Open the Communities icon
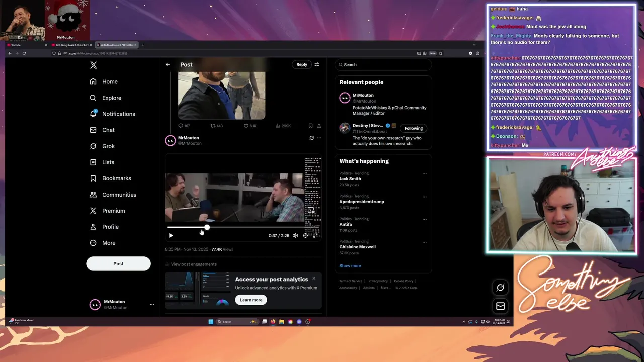The width and height of the screenshot is (644, 362). tap(93, 195)
